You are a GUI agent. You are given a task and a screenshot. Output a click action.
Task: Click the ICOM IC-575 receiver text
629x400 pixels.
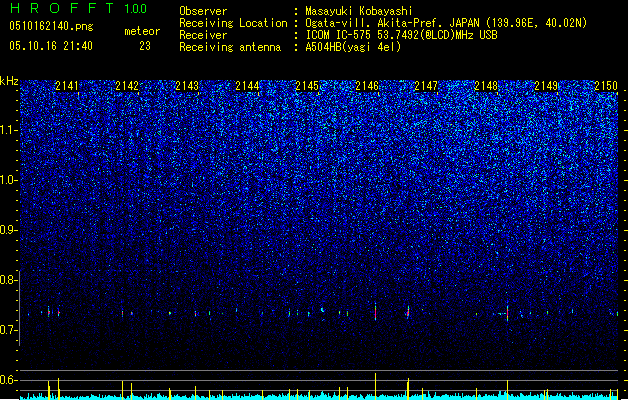pos(401,35)
